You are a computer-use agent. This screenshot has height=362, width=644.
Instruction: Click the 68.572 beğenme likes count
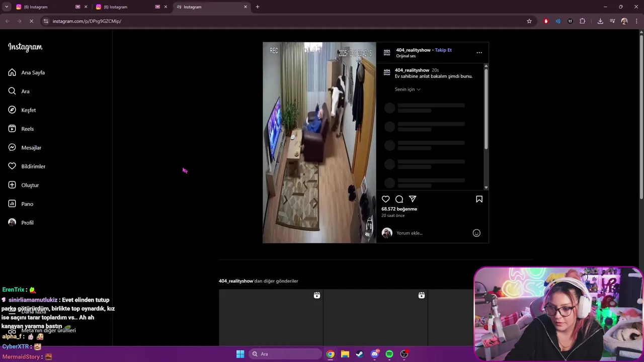pyautogui.click(x=399, y=209)
